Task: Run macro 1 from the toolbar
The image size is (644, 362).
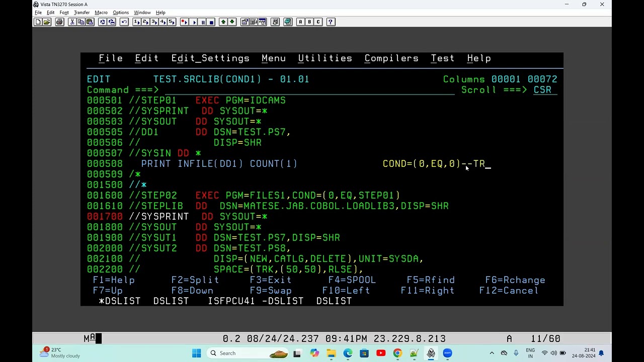Action: (136, 22)
